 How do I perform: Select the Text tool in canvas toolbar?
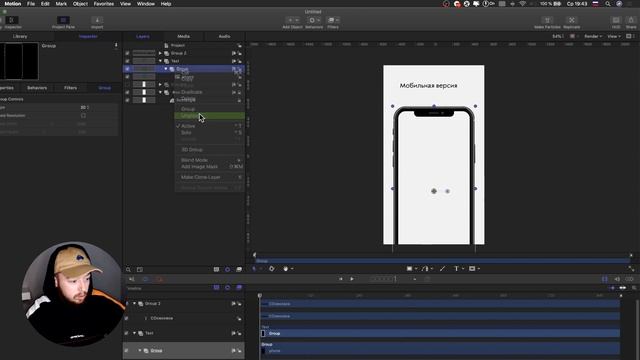coord(456,269)
